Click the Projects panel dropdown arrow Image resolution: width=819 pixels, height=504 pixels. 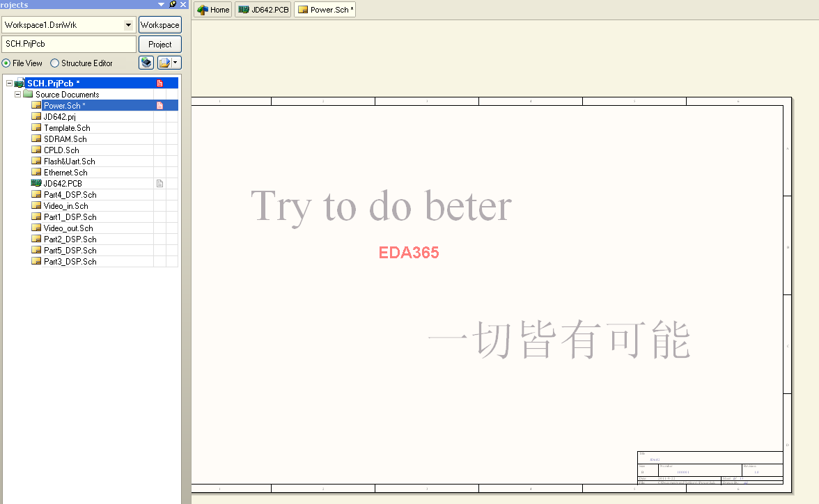161,4
